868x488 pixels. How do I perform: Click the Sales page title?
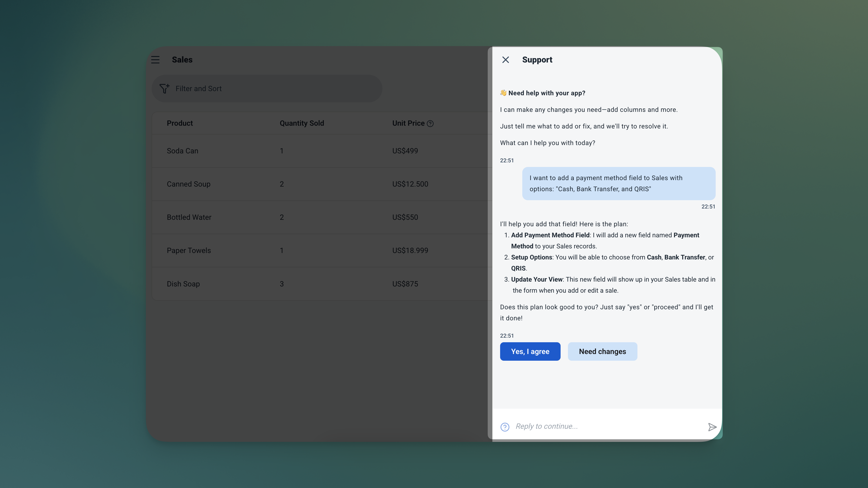pos(182,60)
